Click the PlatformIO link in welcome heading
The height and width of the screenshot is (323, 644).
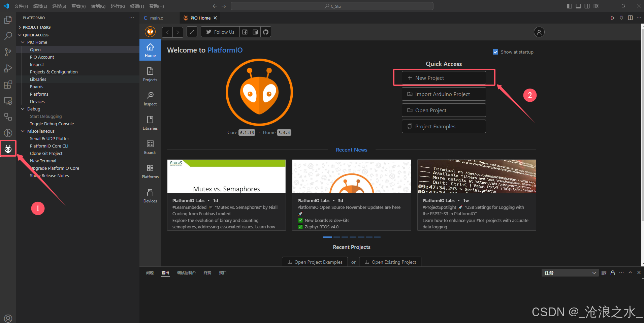pyautogui.click(x=225, y=50)
